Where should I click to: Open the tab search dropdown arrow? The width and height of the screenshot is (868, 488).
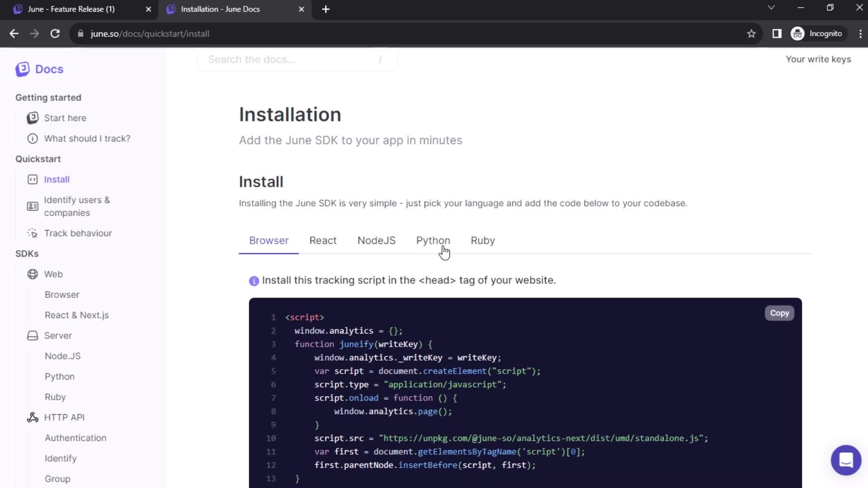pyautogui.click(x=771, y=8)
